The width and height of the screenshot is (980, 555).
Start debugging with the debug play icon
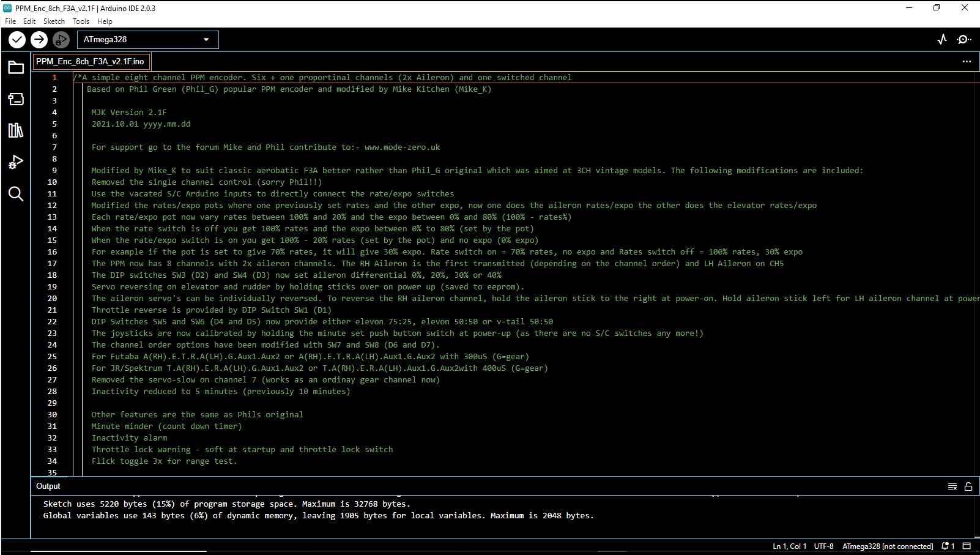[61, 40]
